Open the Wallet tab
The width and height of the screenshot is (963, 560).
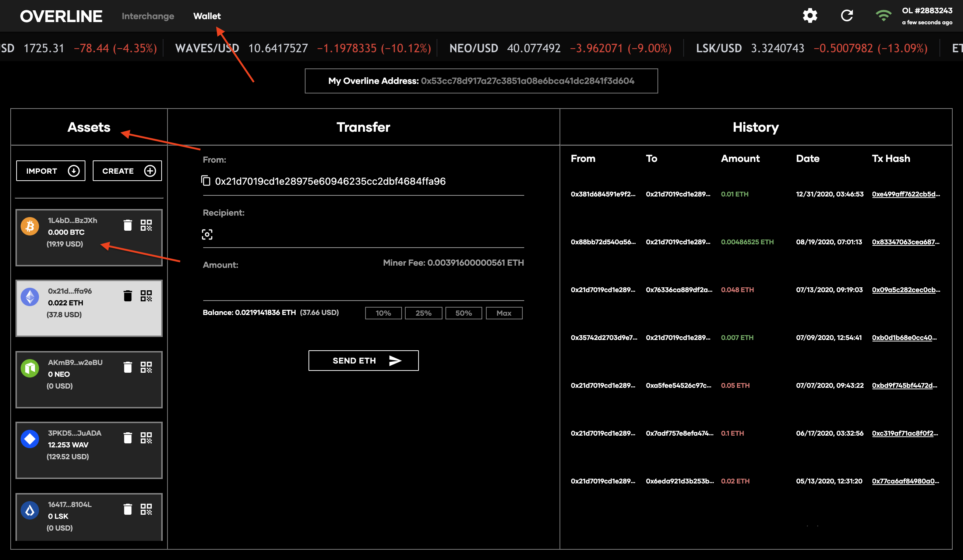[207, 16]
